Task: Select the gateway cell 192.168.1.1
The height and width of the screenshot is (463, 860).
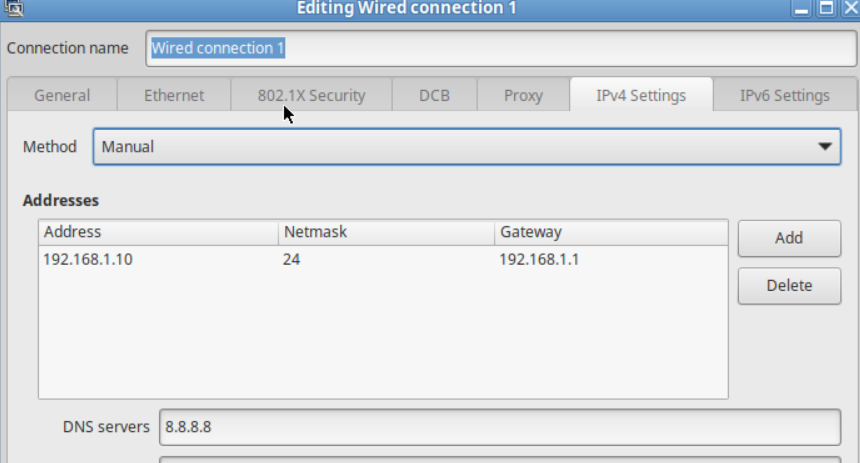Action: [539, 259]
